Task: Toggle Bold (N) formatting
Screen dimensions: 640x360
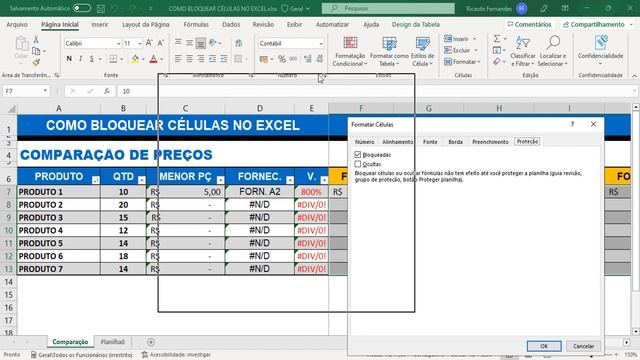Action: tap(69, 59)
